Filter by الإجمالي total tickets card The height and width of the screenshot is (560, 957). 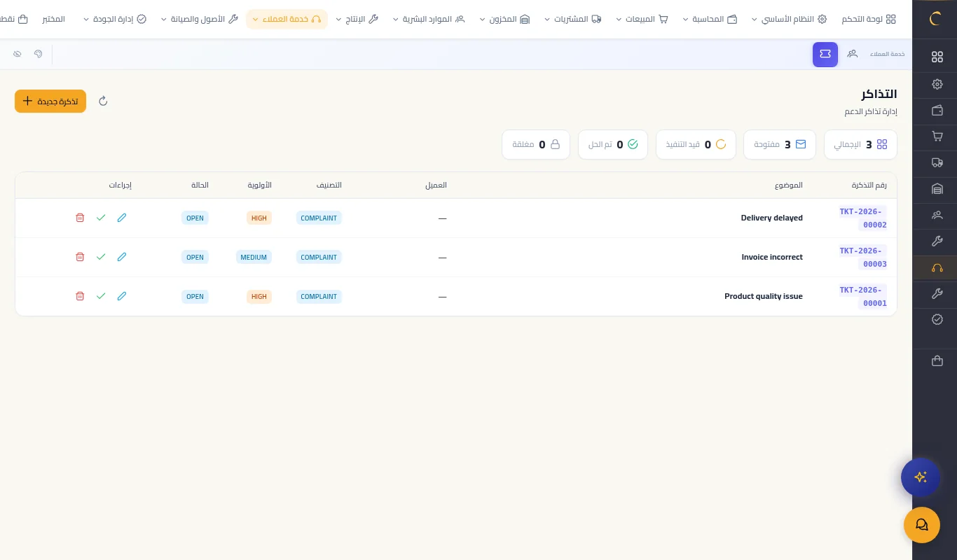(860, 144)
